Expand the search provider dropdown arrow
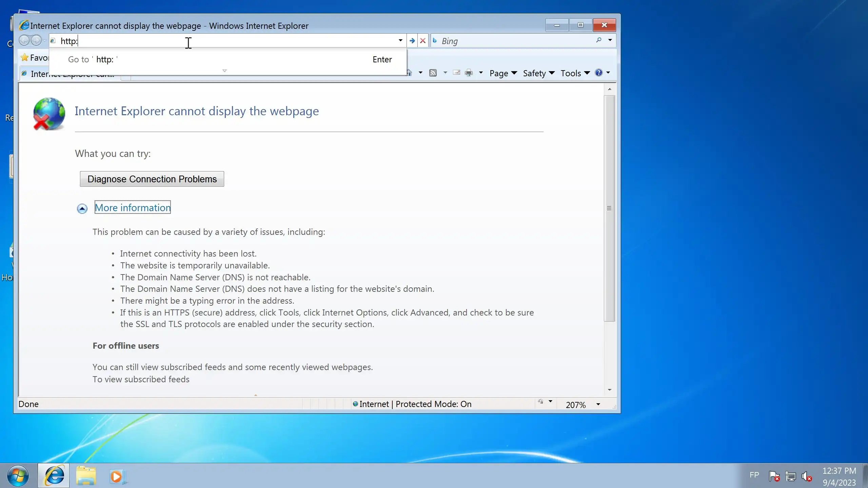This screenshot has height=488, width=868. click(x=610, y=40)
